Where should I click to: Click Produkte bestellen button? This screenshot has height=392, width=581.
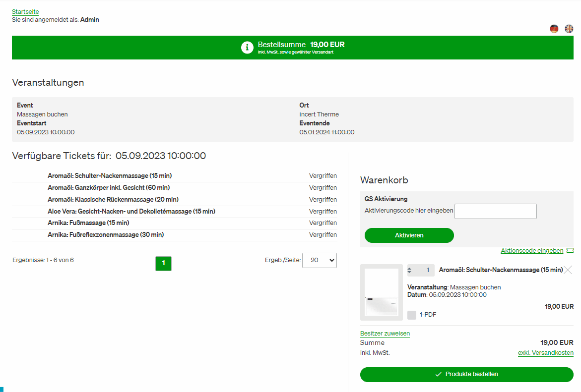click(466, 374)
